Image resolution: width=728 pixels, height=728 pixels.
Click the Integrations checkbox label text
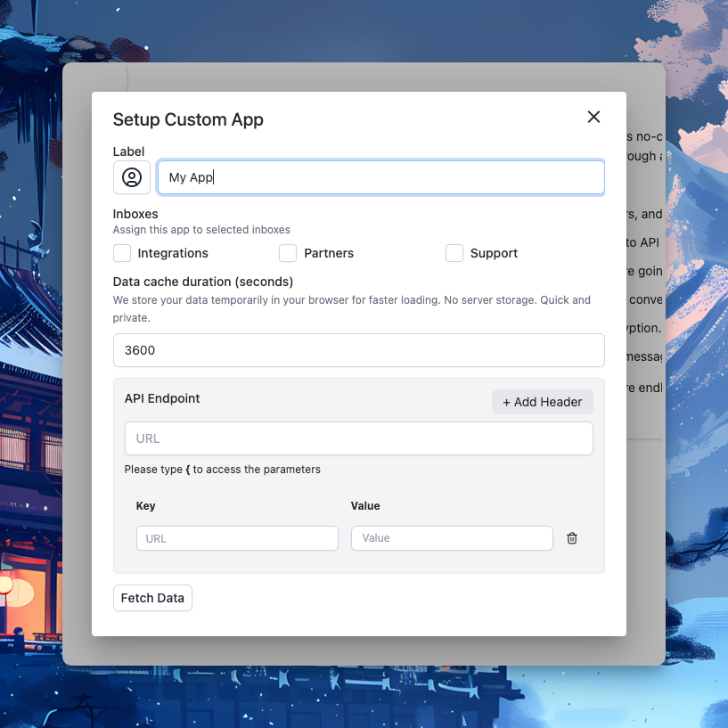[x=173, y=253]
